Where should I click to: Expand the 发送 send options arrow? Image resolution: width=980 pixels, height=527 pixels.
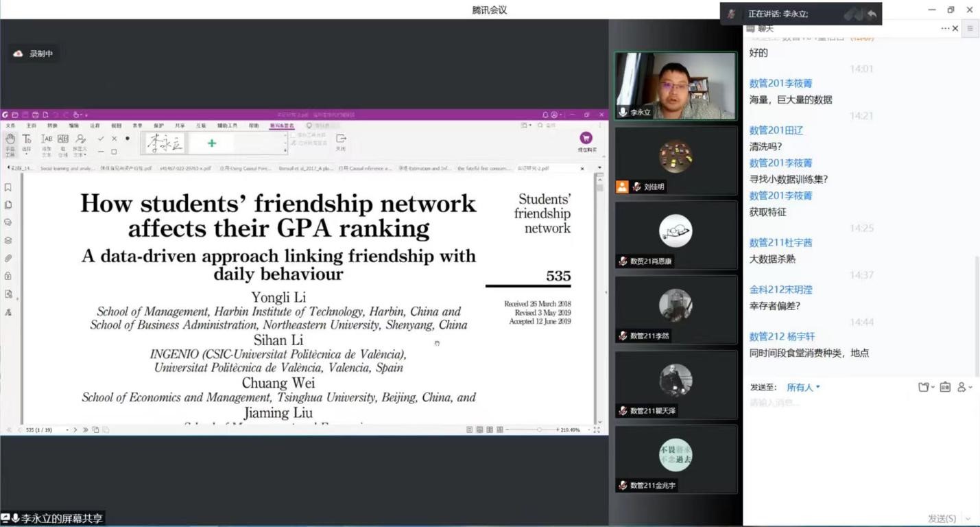pyautogui.click(x=968, y=519)
